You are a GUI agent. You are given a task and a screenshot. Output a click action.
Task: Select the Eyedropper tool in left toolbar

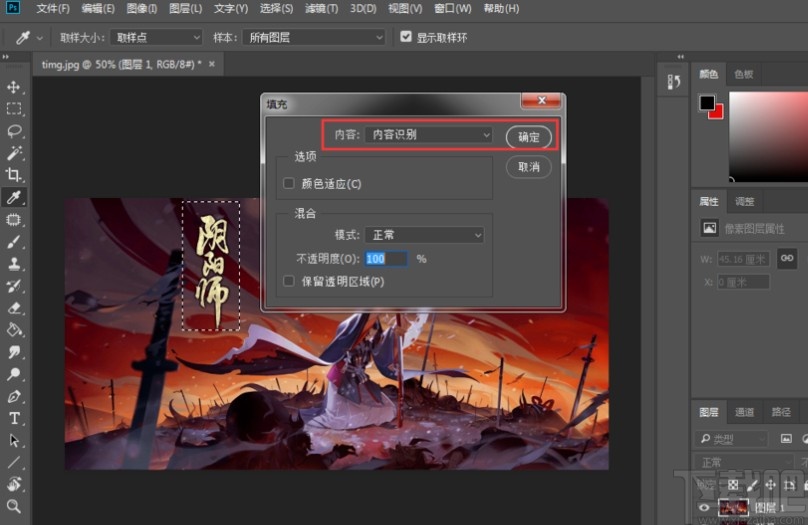[x=14, y=197]
